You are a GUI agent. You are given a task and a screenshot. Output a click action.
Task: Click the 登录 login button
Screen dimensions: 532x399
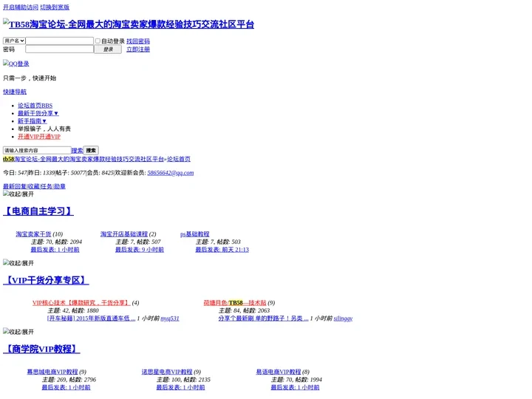(108, 50)
